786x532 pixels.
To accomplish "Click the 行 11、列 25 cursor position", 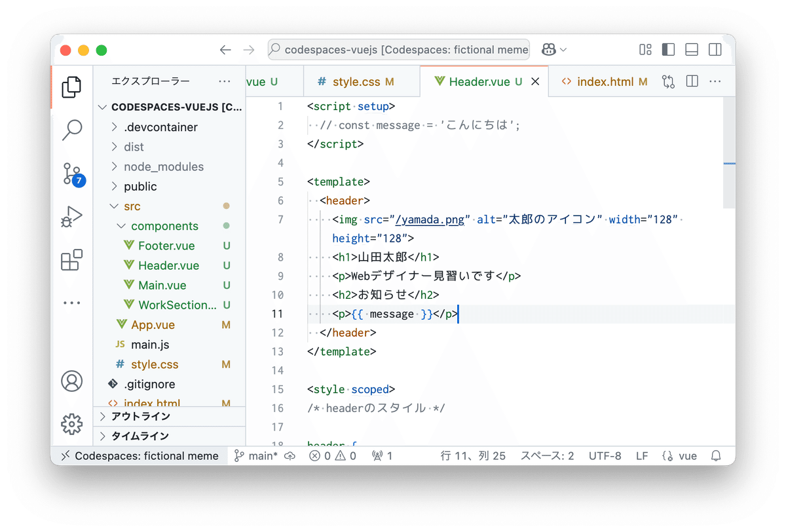I will (x=473, y=456).
